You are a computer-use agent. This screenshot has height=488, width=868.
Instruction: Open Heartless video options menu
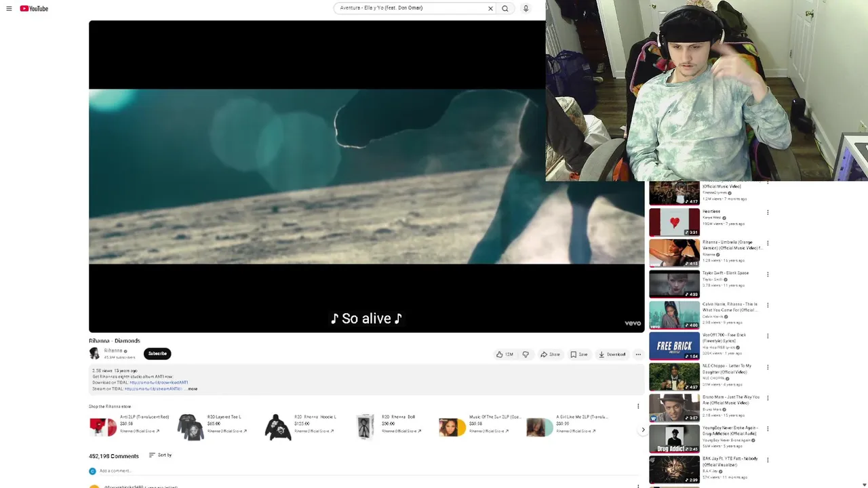[x=768, y=213]
